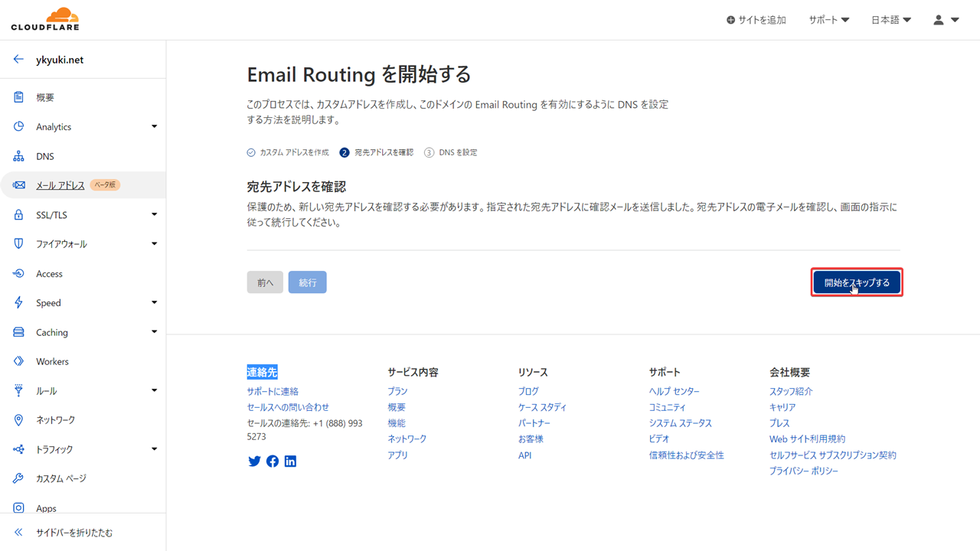Open the Web サイト利用規約 link
This screenshot has width=980, height=551.
pos(807,439)
